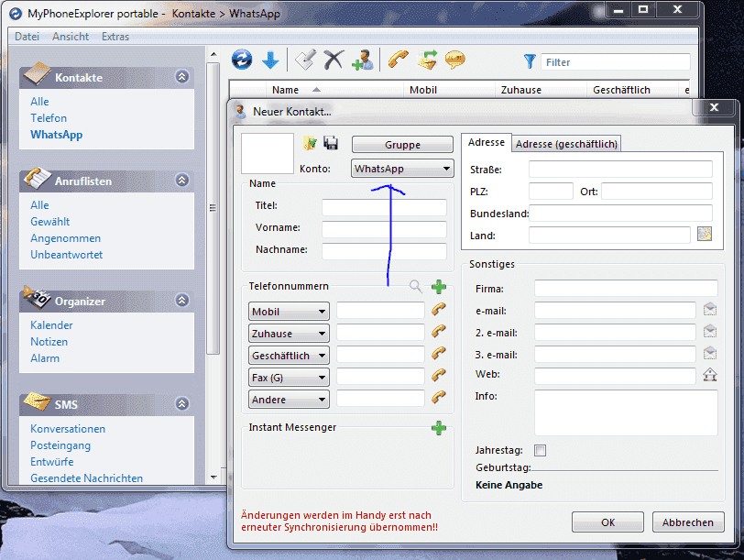Open map icon beside Land field
The image size is (744, 560).
(705, 234)
